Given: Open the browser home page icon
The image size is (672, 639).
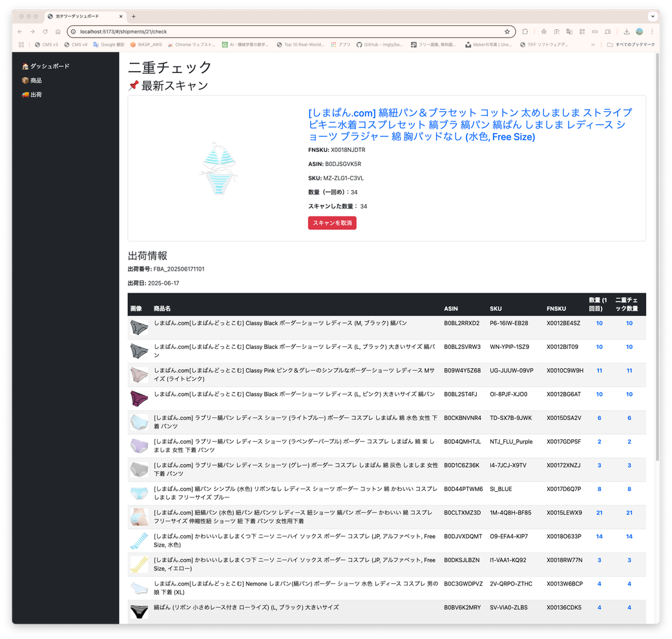Looking at the screenshot, I should [x=58, y=32].
